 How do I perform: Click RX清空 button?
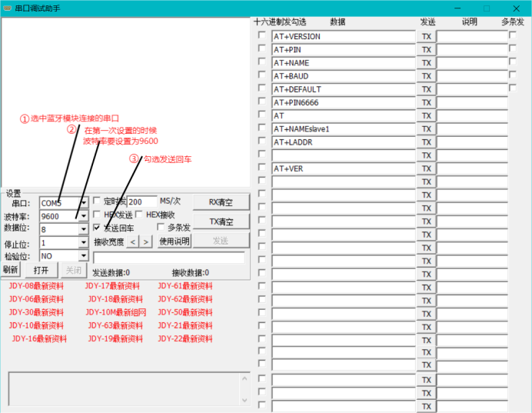(221, 202)
